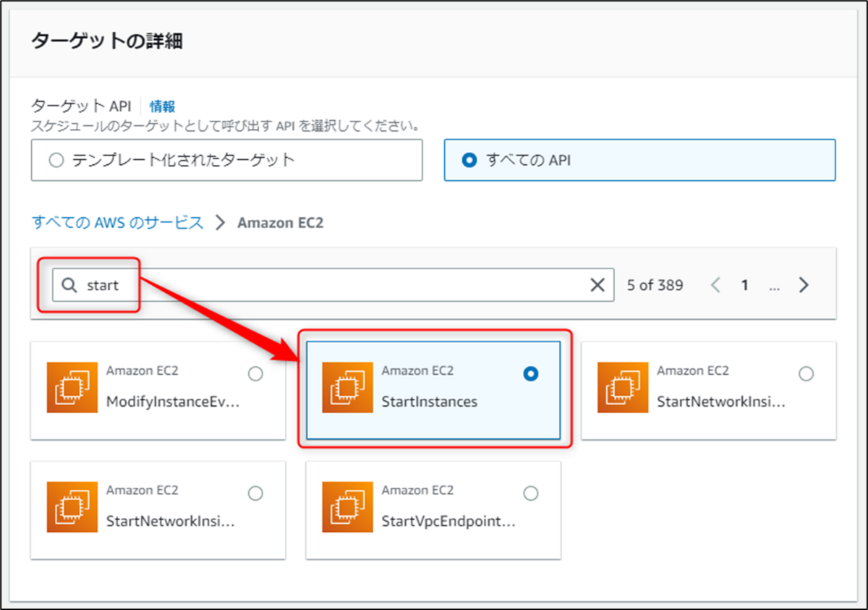This screenshot has height=610, width=868.
Task: Navigate to すべての AWS のサービス breadcrumb
Action: click(x=118, y=222)
